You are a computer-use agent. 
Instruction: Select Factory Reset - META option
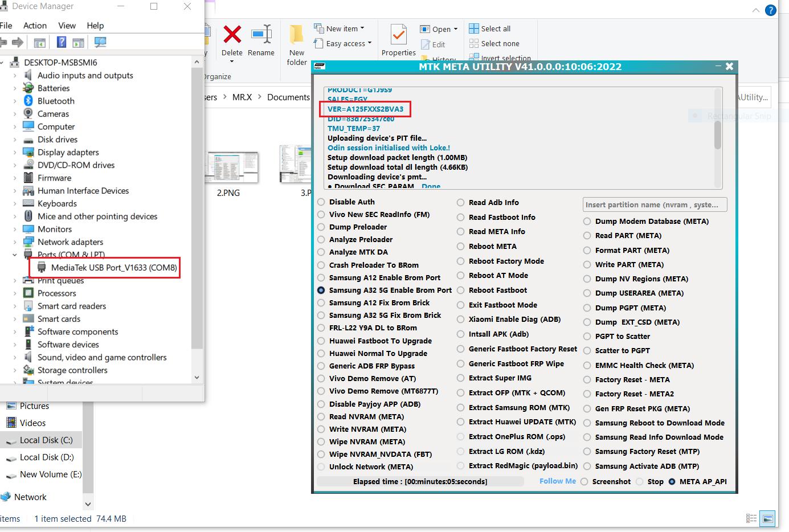[x=587, y=379]
